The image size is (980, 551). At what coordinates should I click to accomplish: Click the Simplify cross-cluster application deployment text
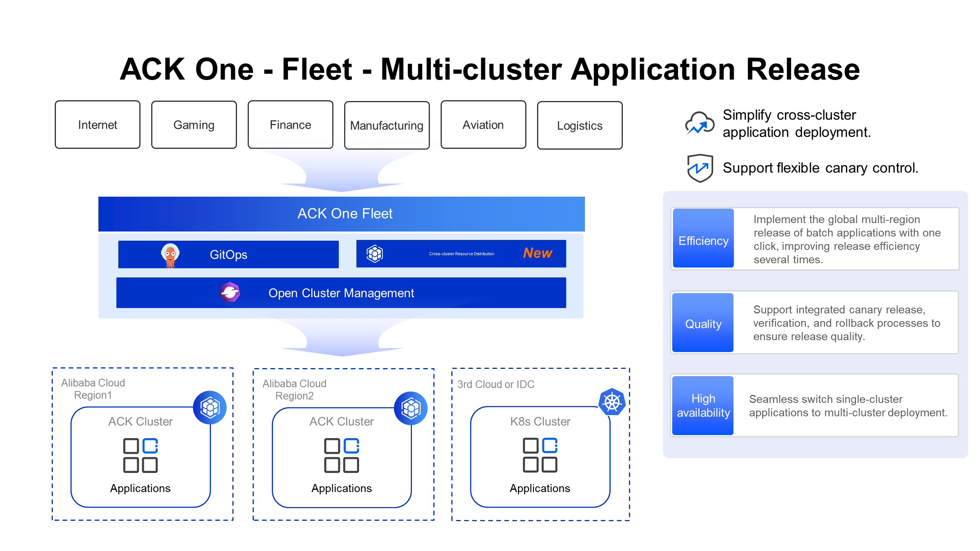click(x=797, y=123)
